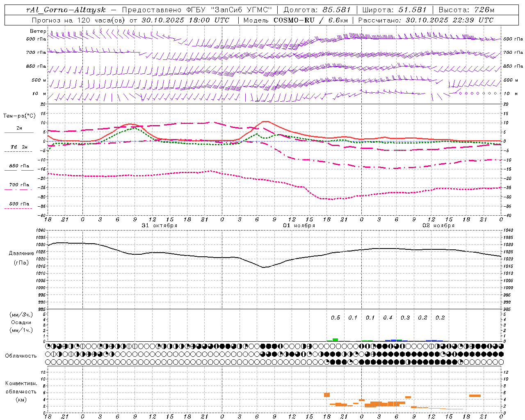Select the Долгота: 85.581 header field
Screen dimensions: 525x420
[x=317, y=10]
